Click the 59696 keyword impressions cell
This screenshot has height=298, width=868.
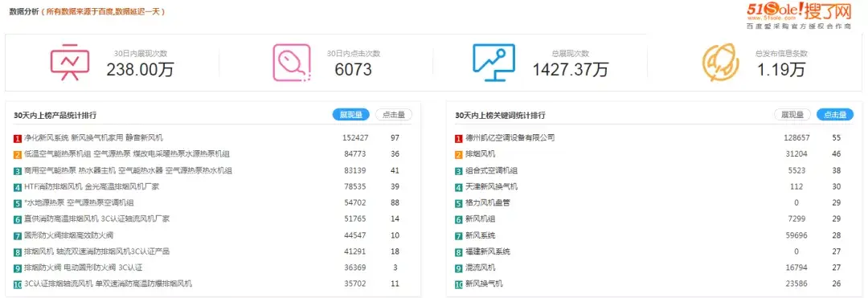click(796, 235)
